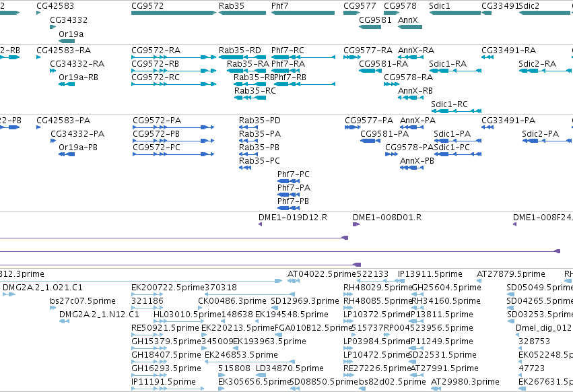Click the DME1-019D12.R clone label

point(293,218)
